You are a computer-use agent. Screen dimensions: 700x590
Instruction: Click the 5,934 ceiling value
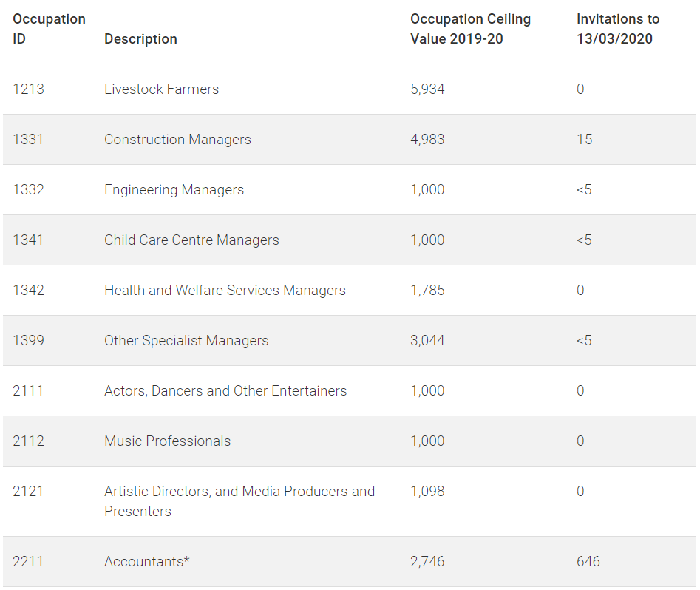pos(427,89)
